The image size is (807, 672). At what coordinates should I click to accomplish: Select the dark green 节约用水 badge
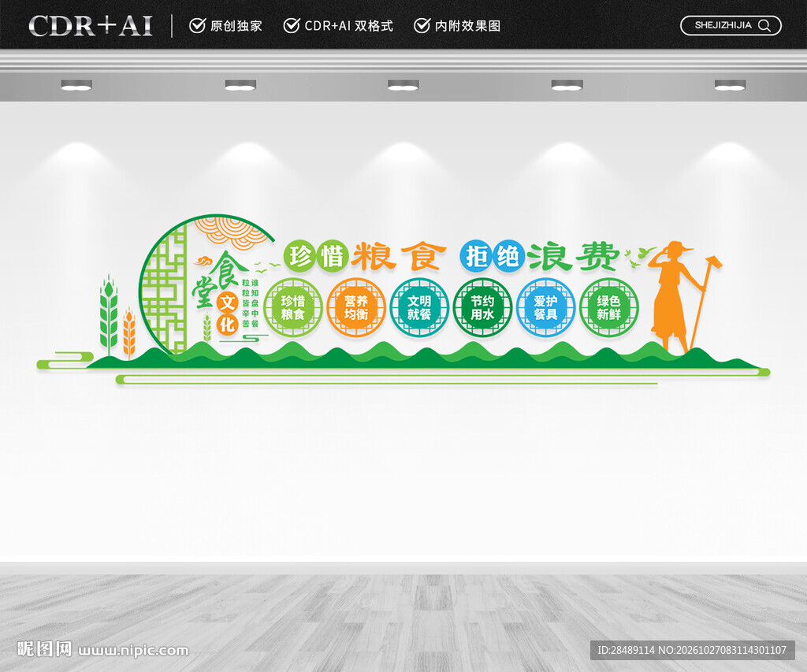click(x=483, y=307)
